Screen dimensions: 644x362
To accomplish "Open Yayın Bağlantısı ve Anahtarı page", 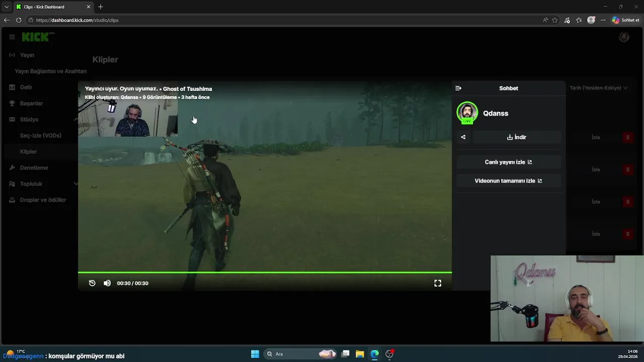I will coord(51,71).
